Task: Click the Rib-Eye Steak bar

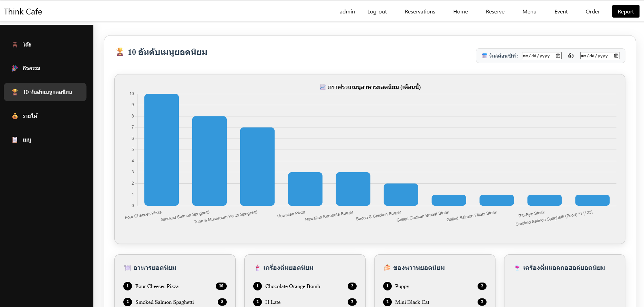Action: click(x=545, y=200)
